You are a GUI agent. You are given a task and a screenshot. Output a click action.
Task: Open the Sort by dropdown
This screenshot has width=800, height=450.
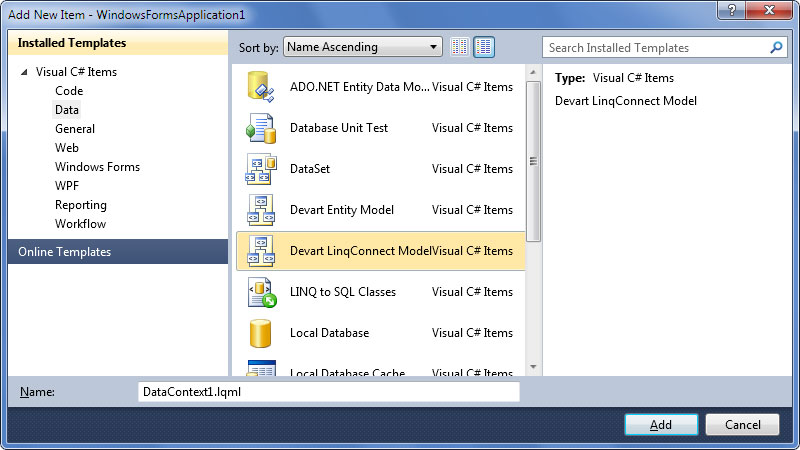(x=363, y=47)
